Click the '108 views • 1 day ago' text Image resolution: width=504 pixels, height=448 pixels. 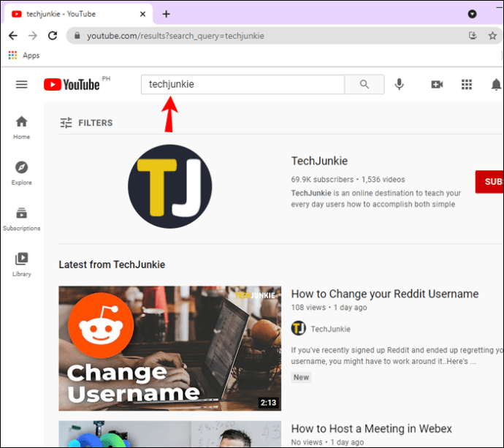(x=329, y=308)
